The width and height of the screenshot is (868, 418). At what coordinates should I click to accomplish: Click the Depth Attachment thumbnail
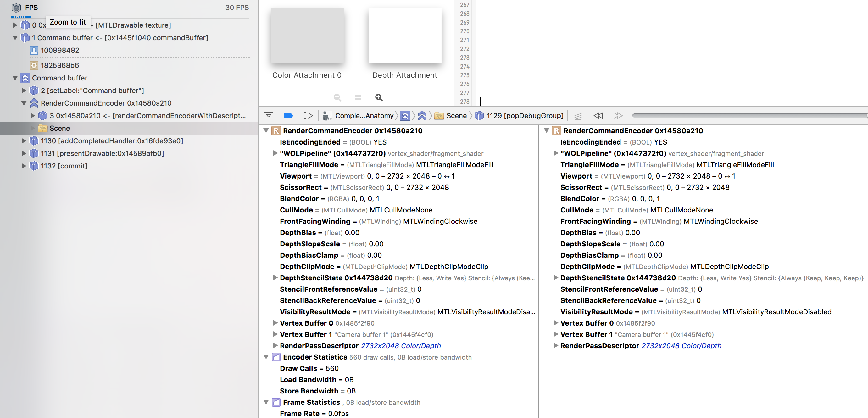405,35
